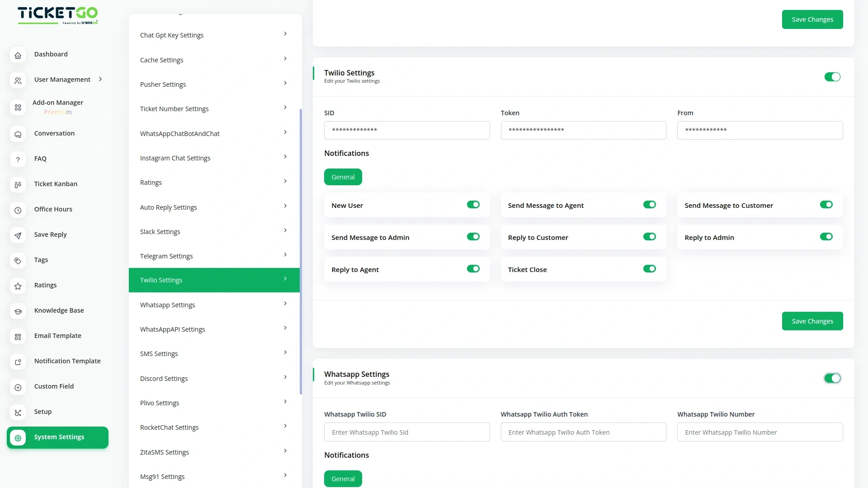Turn off the Twilio Settings main switch
This screenshot has width=868, height=488.
tap(832, 77)
